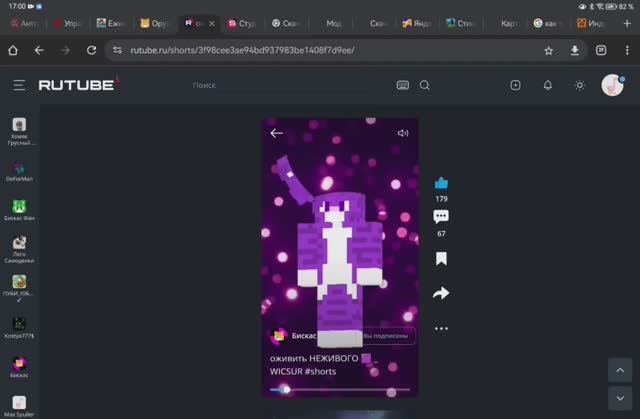Open the upload video icon in header

point(515,85)
